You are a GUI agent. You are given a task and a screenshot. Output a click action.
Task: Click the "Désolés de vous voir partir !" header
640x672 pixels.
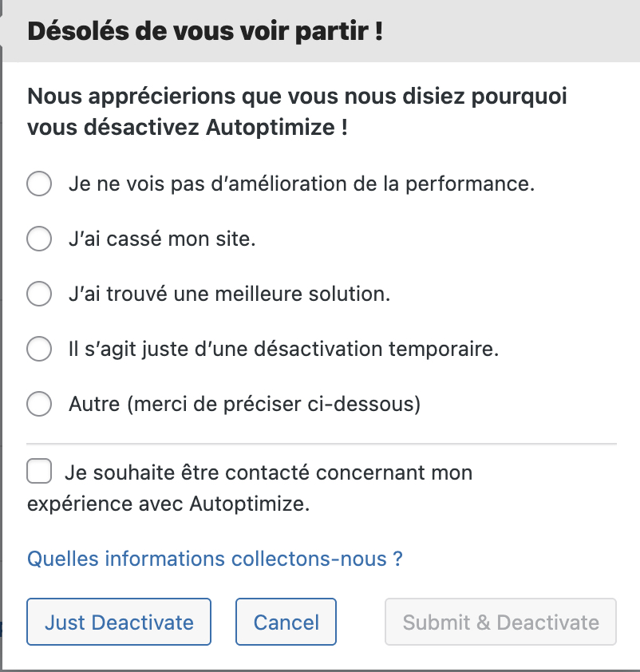pyautogui.click(x=205, y=31)
